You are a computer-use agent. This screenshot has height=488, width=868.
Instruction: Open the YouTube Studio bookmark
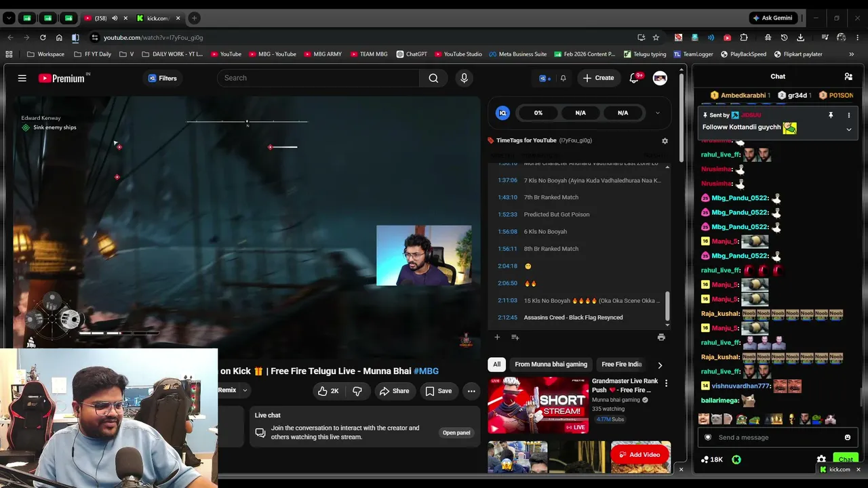[x=458, y=54]
